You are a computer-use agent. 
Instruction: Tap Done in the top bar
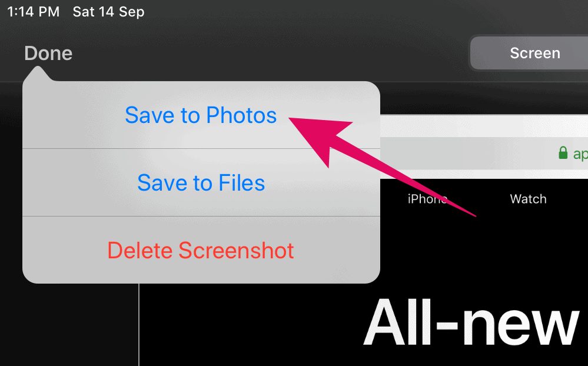click(x=48, y=53)
